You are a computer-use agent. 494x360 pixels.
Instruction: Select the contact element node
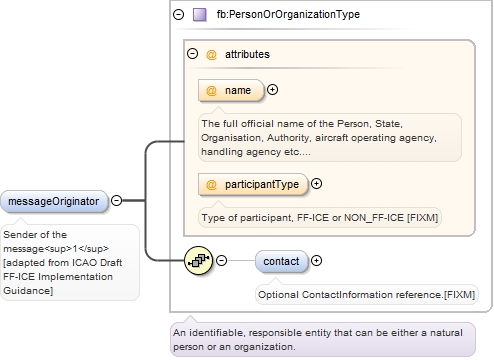281,261
